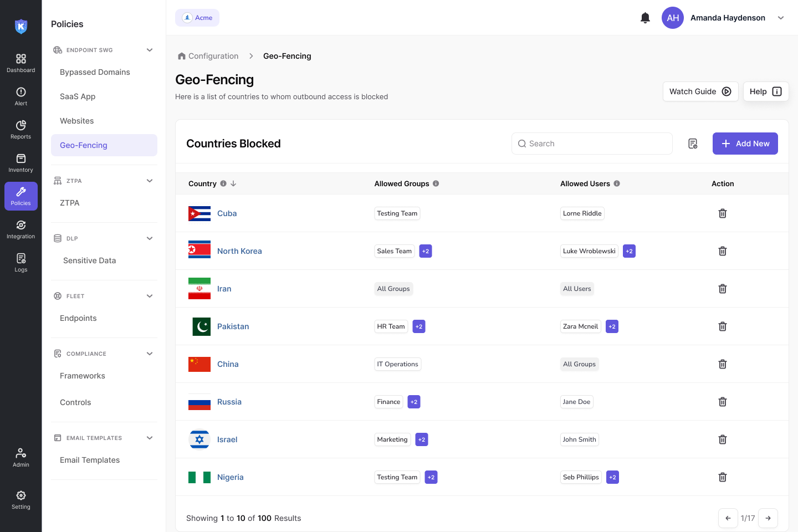Delete the Cuba row with the trash icon
This screenshot has height=532, width=798.
pos(723,213)
